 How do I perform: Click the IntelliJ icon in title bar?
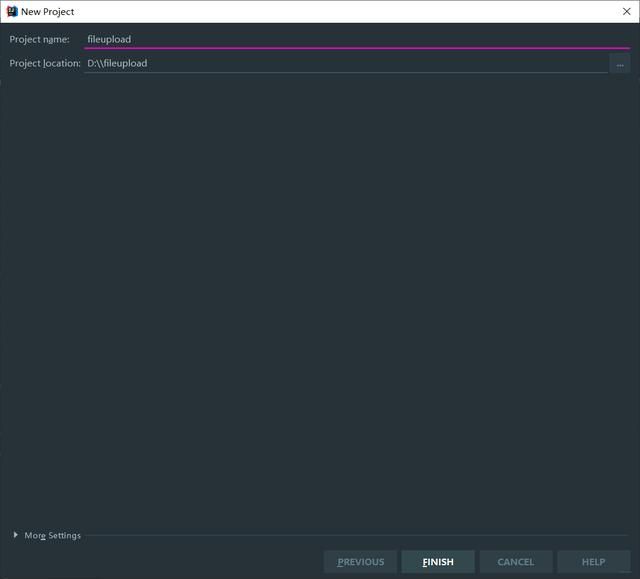tap(12, 11)
